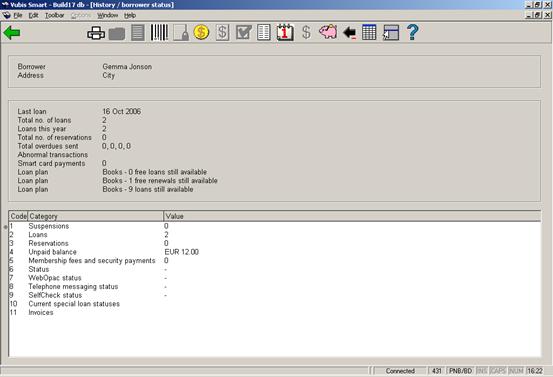
Task: Click the barcode icon
Action: [159, 33]
